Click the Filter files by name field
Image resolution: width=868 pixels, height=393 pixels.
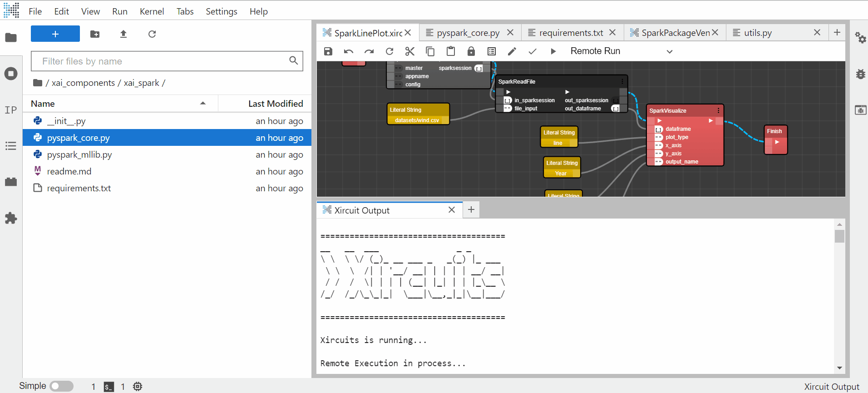167,61
